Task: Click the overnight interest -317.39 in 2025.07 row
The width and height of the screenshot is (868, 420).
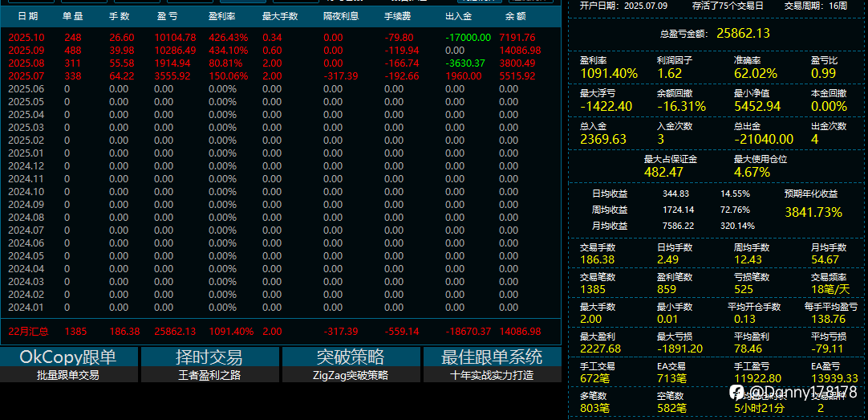Action: click(x=341, y=76)
